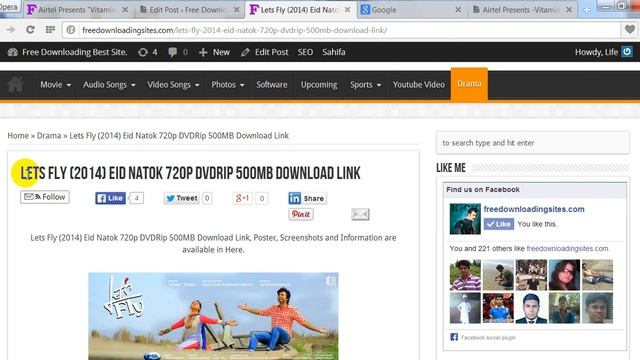640x360 pixels.
Task: Open the Drama menu item
Action: (x=469, y=84)
